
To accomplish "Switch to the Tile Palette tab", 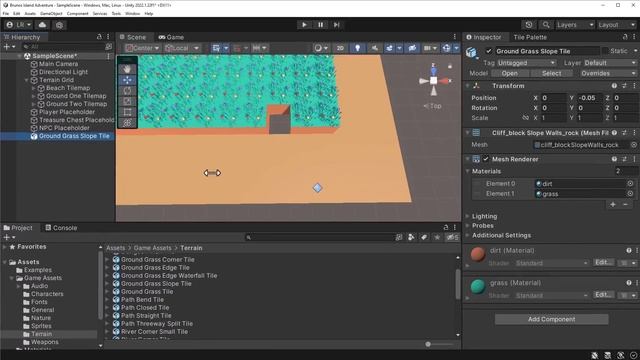I will pyautogui.click(x=530, y=37).
